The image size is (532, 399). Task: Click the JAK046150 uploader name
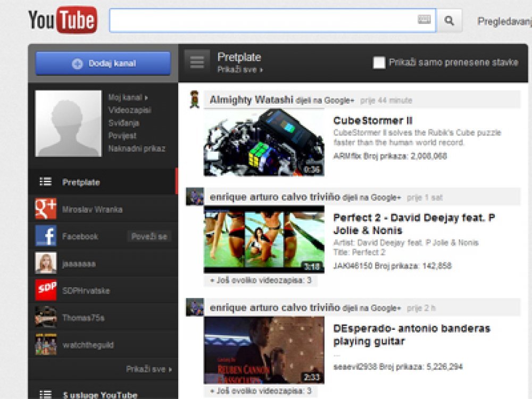(353, 265)
